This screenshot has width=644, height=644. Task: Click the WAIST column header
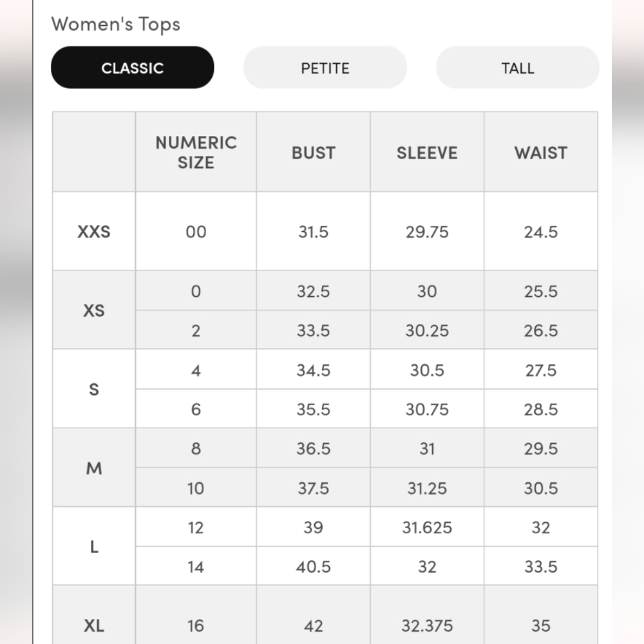tap(541, 152)
